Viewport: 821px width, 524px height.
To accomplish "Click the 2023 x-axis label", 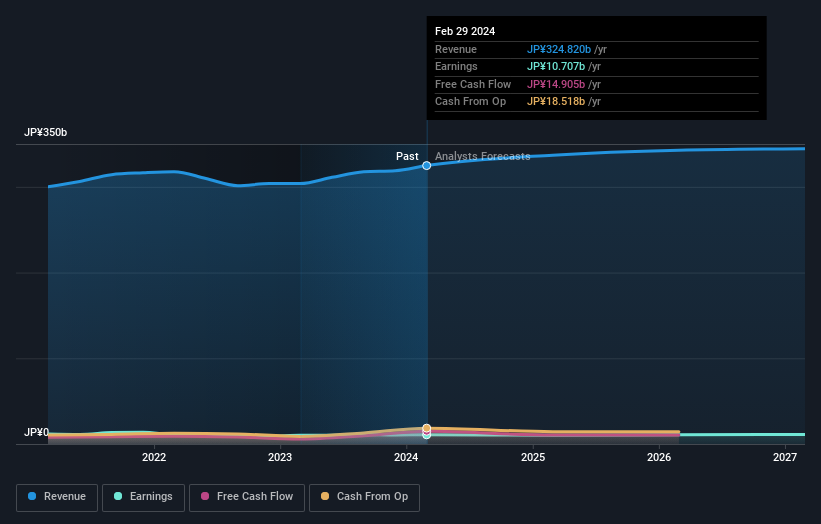I will pyautogui.click(x=280, y=457).
